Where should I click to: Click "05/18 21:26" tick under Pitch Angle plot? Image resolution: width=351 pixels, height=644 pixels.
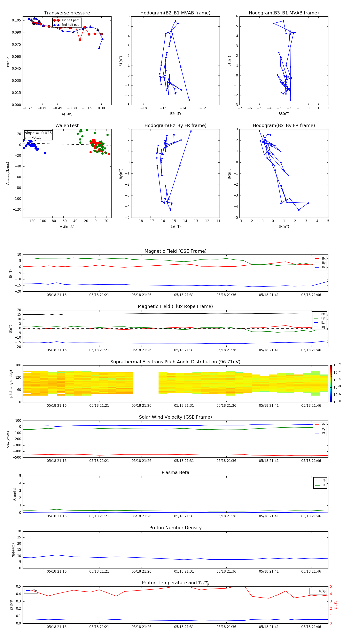(141, 406)
